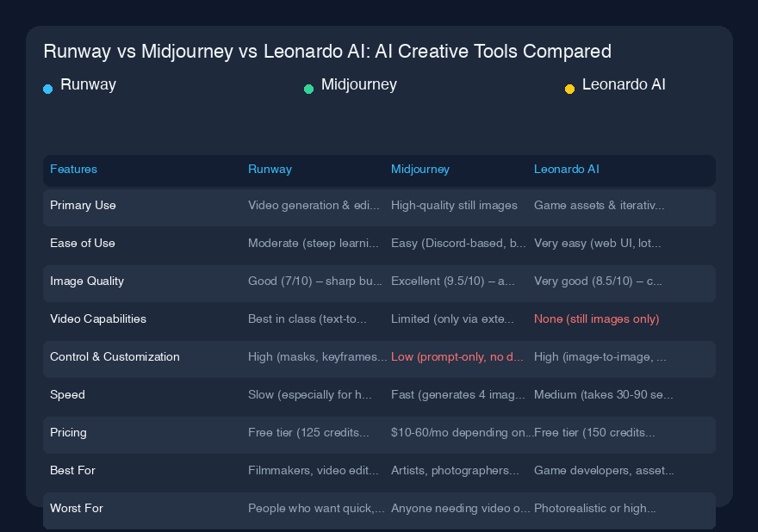Select the Best For row label

click(73, 470)
